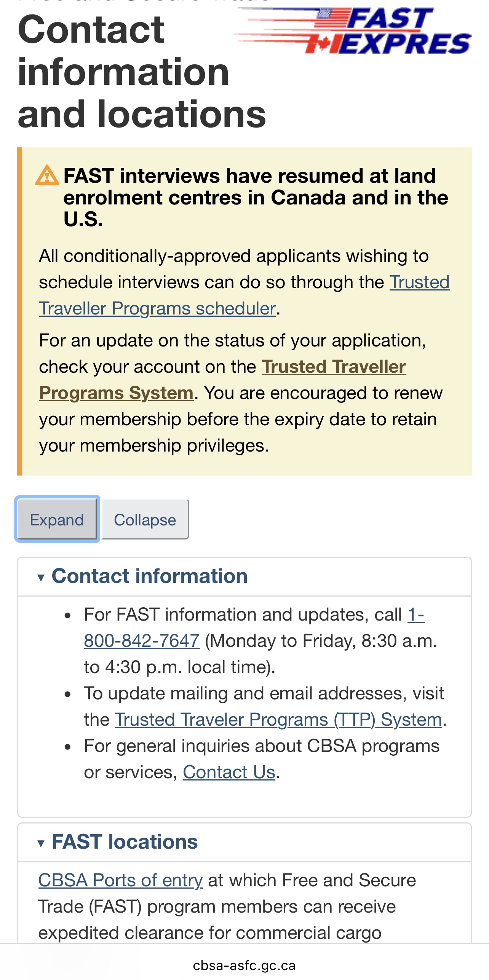Click the Collapse button
Viewport: 489px width, 980px height.
[145, 519]
